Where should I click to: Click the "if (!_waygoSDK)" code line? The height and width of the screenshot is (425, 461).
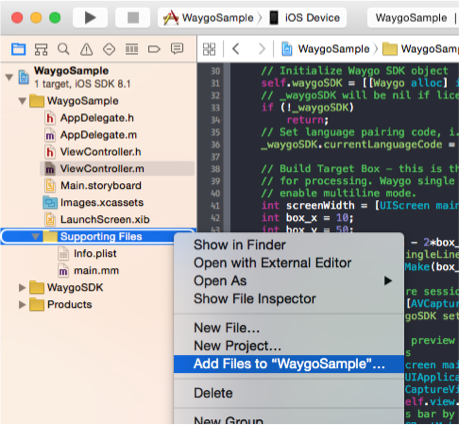tap(307, 107)
